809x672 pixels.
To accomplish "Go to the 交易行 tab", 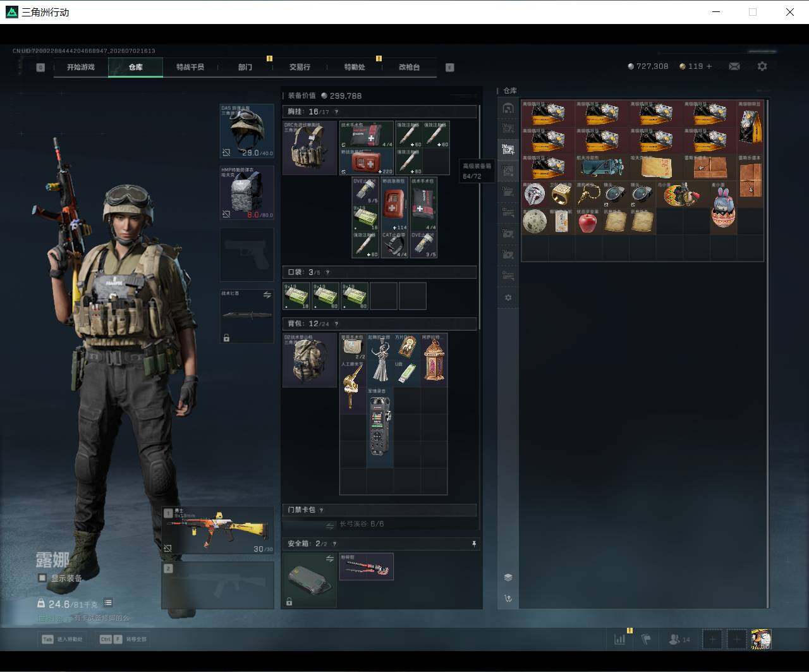I will pyautogui.click(x=300, y=67).
